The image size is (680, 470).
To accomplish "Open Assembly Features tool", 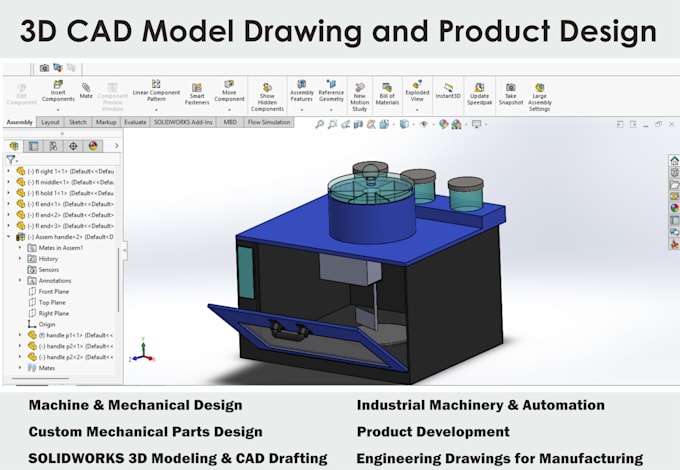I will pyautogui.click(x=302, y=91).
